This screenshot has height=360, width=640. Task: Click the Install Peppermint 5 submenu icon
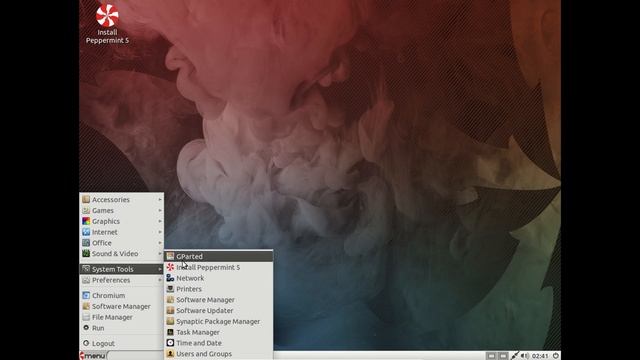pos(170,267)
